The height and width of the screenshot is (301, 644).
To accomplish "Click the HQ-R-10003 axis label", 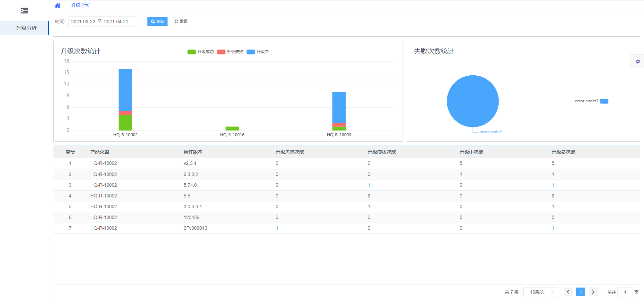I will pos(339,135).
